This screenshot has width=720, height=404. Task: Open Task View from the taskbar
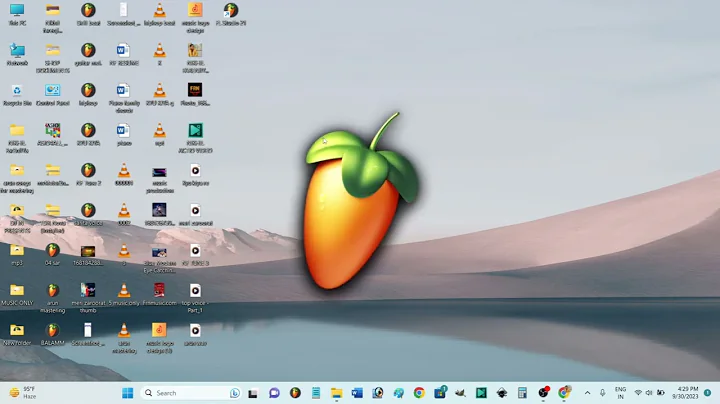[x=253, y=393]
